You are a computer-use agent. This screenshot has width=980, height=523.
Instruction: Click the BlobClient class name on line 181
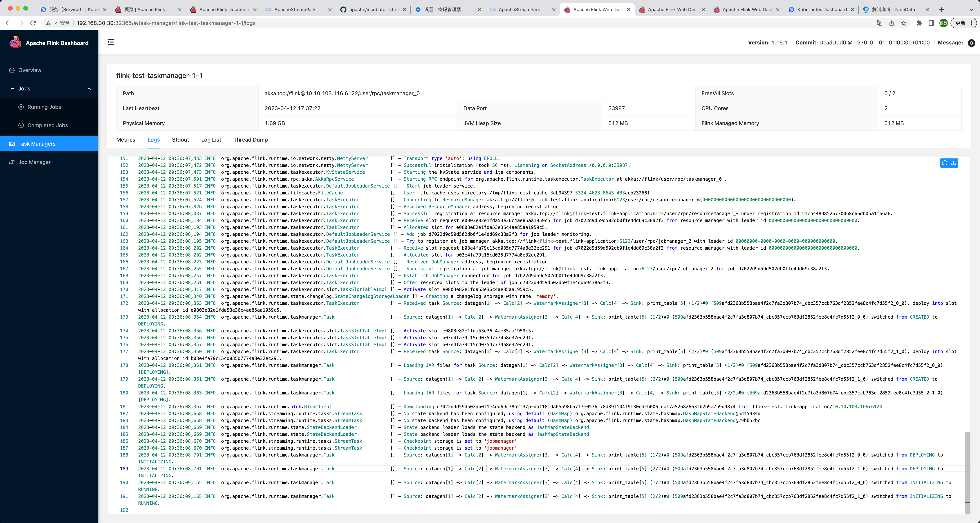point(318,407)
